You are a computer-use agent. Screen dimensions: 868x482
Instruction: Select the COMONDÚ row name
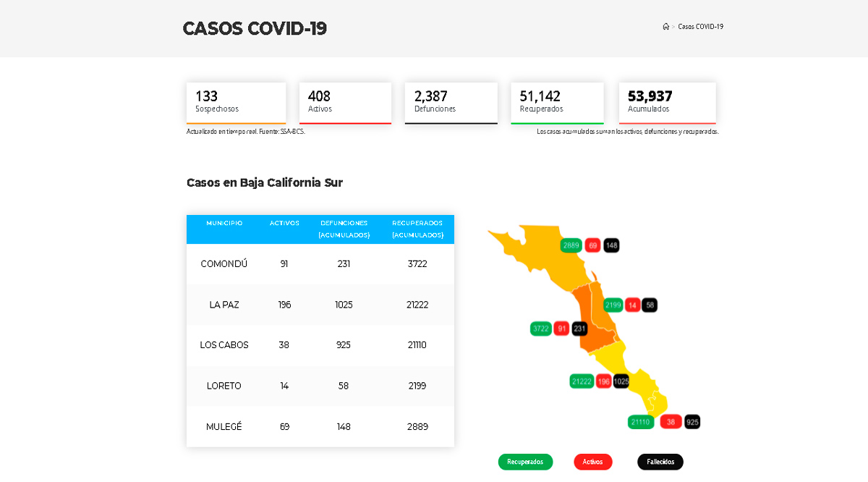[x=224, y=264]
